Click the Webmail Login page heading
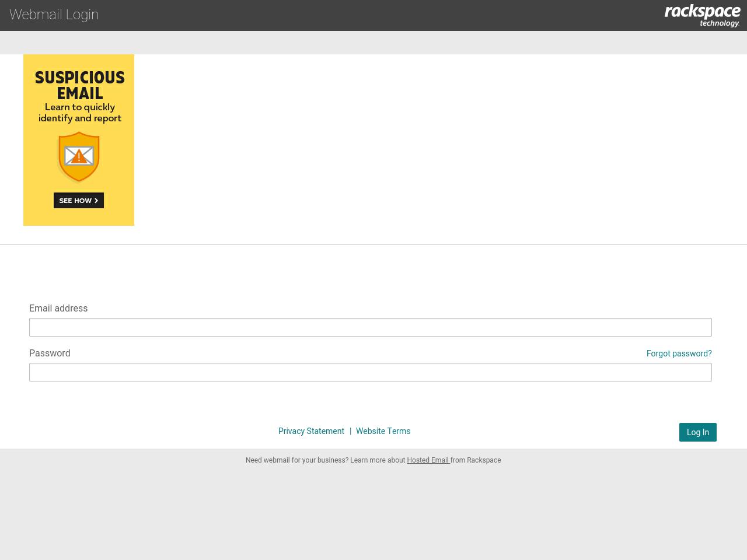The image size is (747, 560). [x=54, y=15]
